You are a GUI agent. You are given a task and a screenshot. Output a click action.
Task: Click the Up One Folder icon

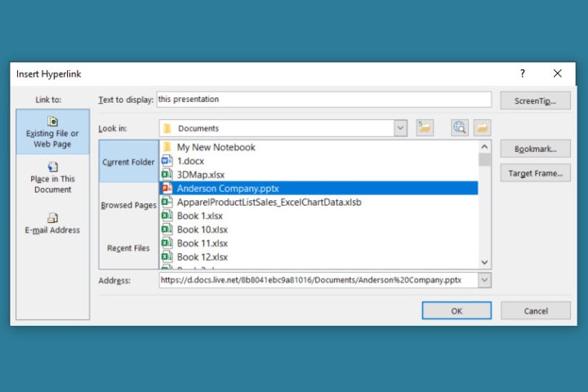point(425,127)
